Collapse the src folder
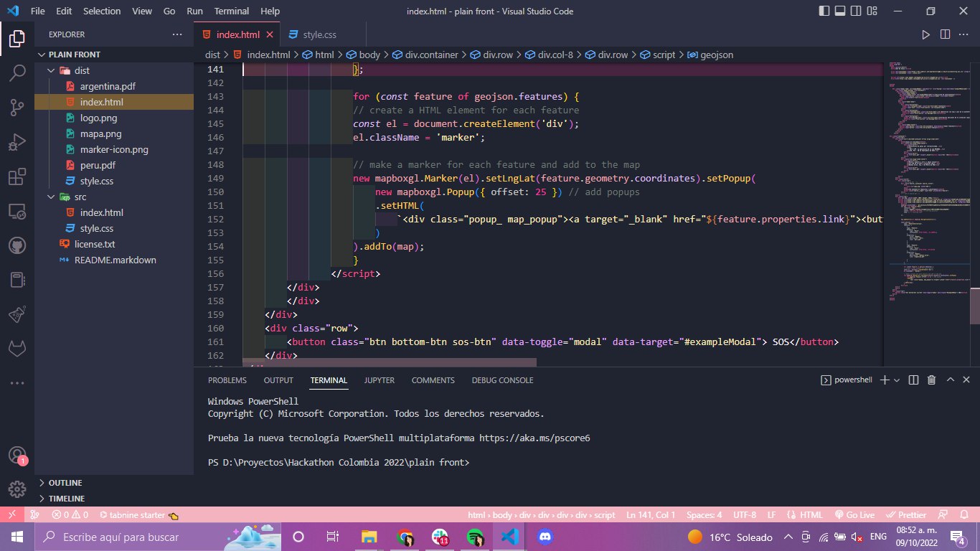Image resolution: width=980 pixels, height=551 pixels. [50, 197]
